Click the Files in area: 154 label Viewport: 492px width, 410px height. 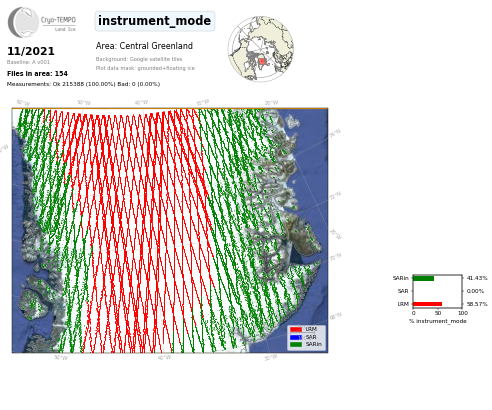(37, 74)
